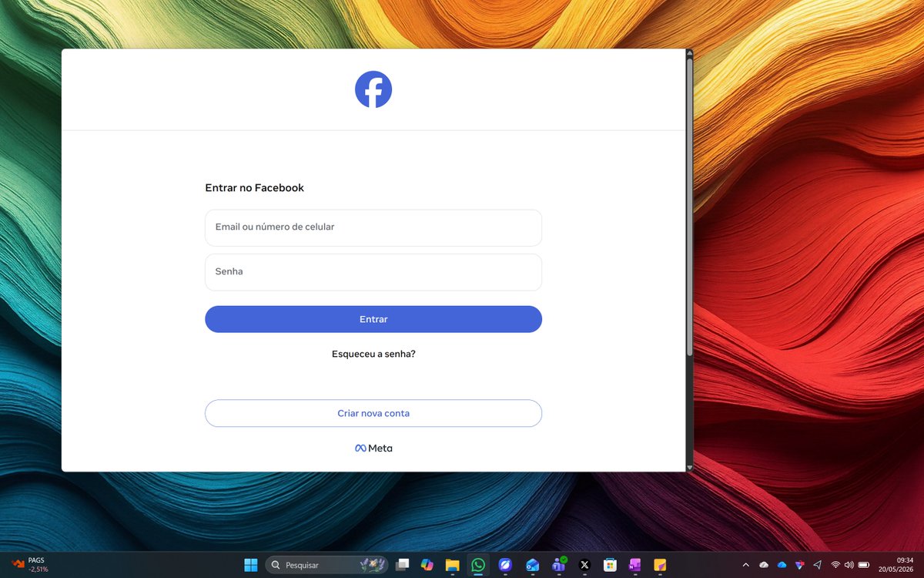
Task: Open Microsoft Store from the taskbar
Action: [610, 565]
